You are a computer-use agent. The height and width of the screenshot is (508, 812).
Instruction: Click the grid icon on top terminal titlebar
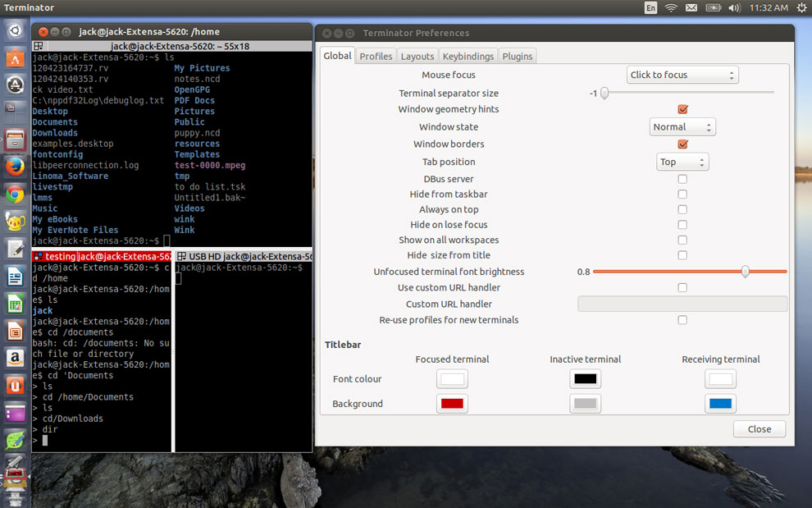pos(38,46)
